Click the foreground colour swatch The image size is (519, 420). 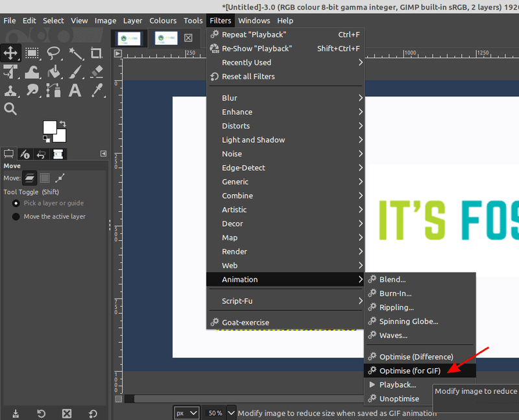tap(50, 127)
